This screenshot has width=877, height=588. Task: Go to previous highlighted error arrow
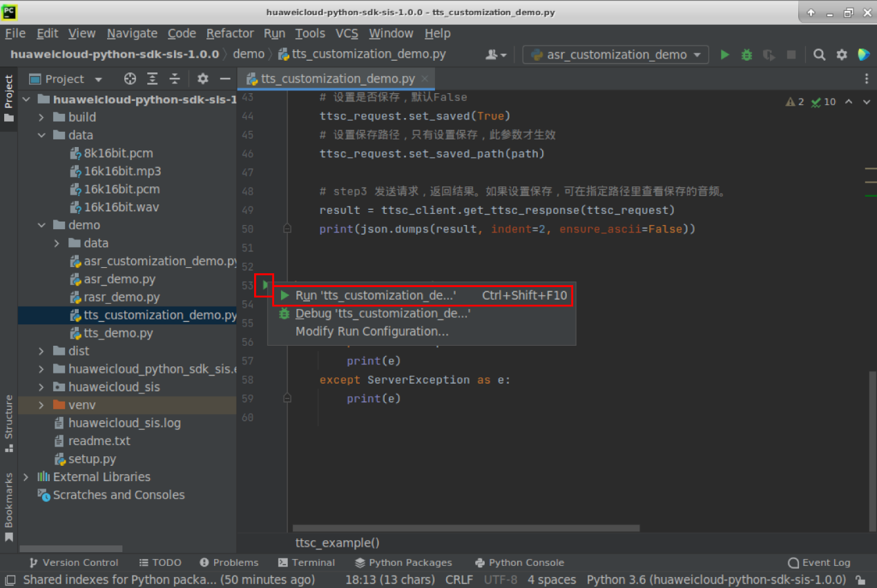849,101
